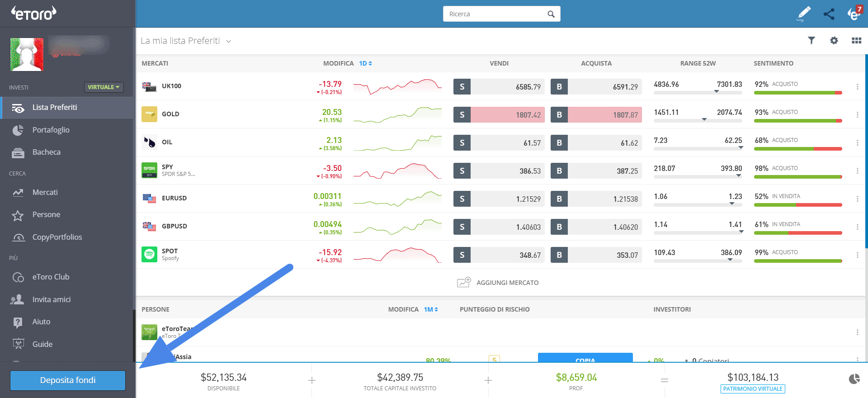Viewport: 868px width, 398px height.
Task: Open options menu for EURUSD row
Action: click(857, 199)
